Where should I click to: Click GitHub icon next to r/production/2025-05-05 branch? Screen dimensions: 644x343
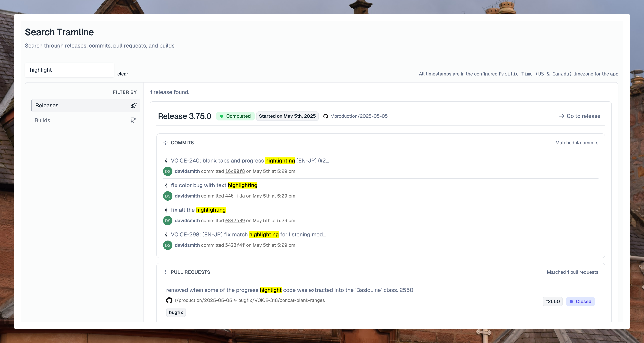point(326,116)
